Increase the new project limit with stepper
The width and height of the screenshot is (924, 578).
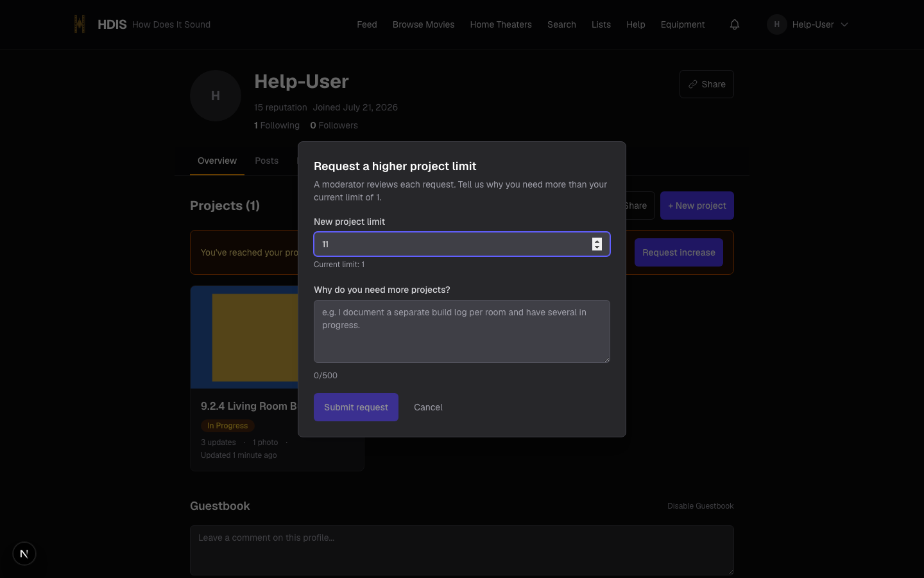pyautogui.click(x=597, y=241)
